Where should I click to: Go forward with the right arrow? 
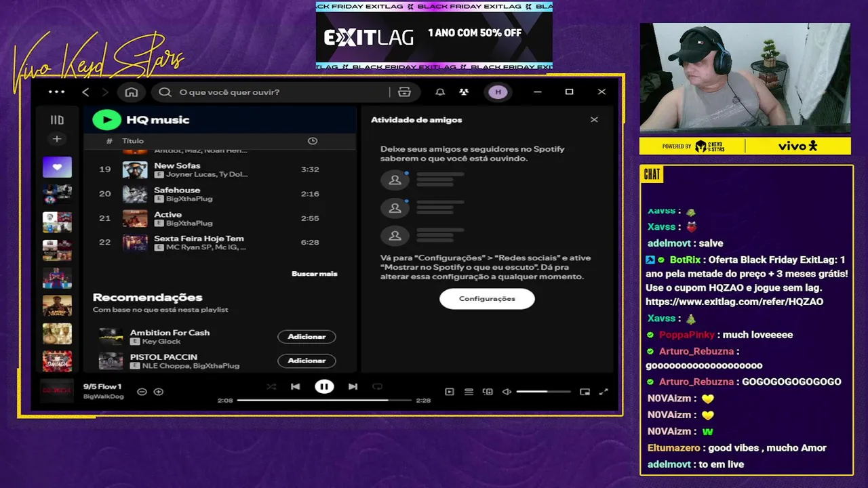click(105, 92)
